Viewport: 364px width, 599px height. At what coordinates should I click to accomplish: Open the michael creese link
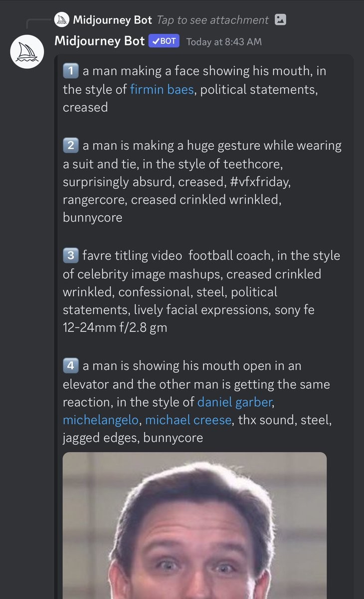click(188, 420)
